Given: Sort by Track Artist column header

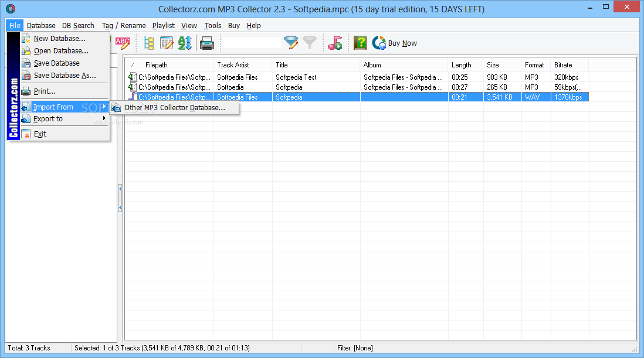Looking at the screenshot, I should (243, 65).
